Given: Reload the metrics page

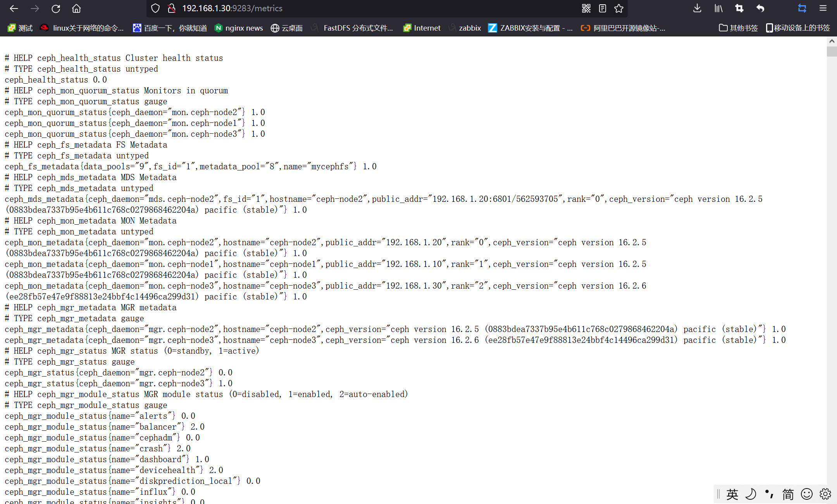Looking at the screenshot, I should point(56,9).
